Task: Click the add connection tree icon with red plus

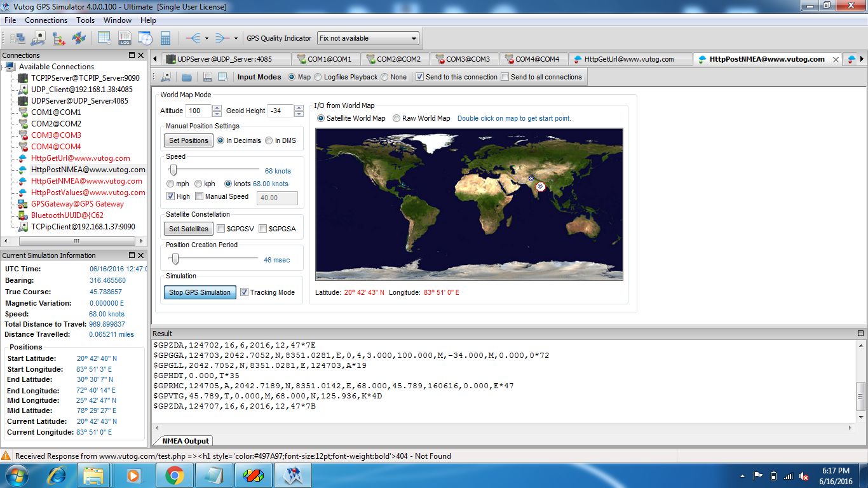Action: click(x=58, y=38)
